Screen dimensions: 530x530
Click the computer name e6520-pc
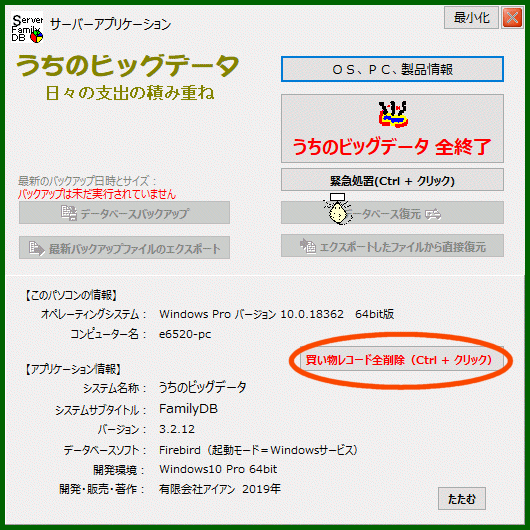[185, 334]
